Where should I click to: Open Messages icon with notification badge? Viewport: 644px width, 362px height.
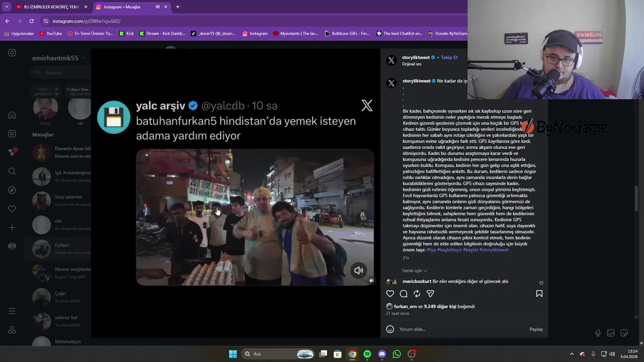click(x=12, y=152)
